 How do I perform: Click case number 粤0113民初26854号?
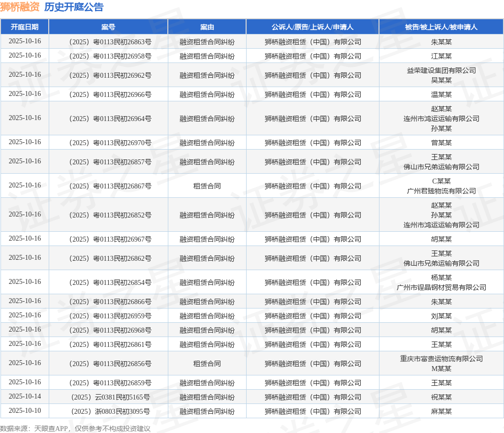tap(110, 282)
